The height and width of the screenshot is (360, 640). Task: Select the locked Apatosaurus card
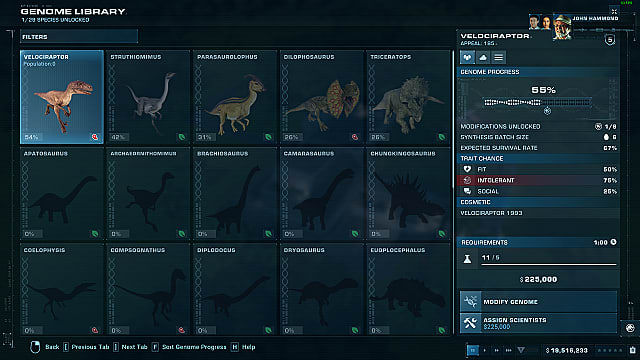(x=62, y=193)
